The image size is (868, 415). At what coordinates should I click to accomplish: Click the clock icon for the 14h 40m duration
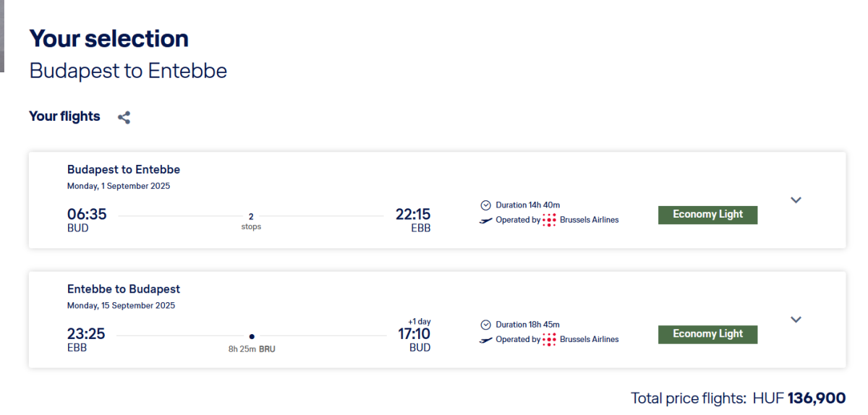485,205
